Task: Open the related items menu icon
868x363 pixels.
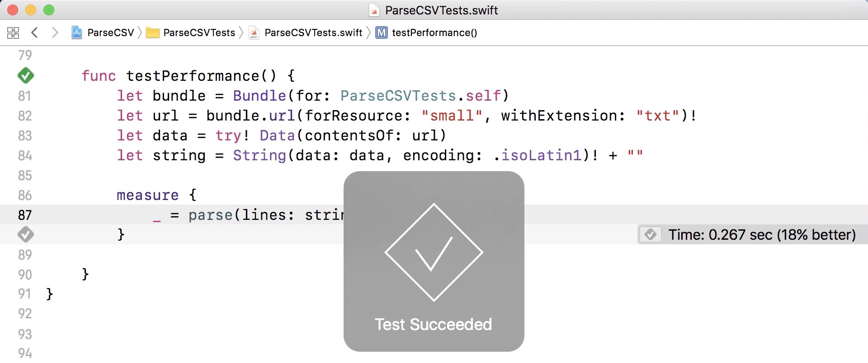Action: tap(13, 33)
